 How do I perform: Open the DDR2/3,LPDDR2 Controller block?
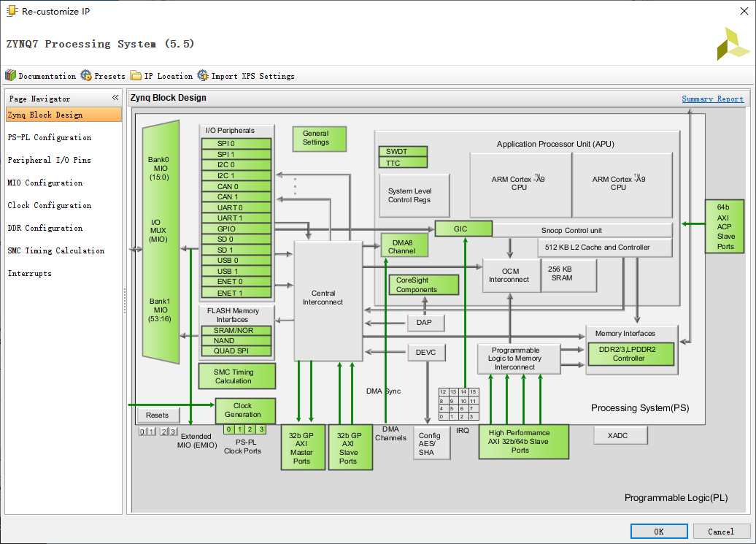pos(630,354)
